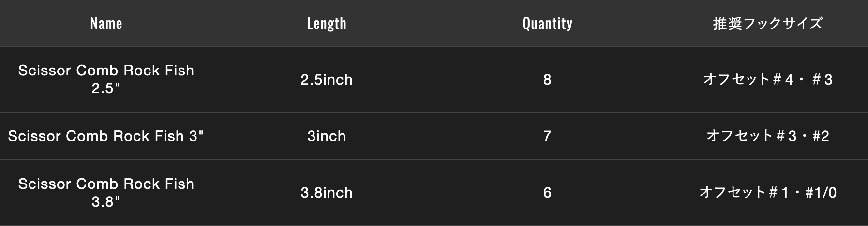
Task: Click hook size オフセット＃3・#2
Action: click(x=768, y=136)
